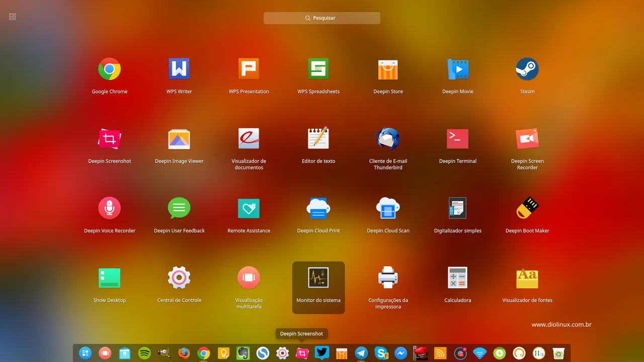The width and height of the screenshot is (644, 362).
Task: Open Spotify from the dock
Action: [x=144, y=353]
